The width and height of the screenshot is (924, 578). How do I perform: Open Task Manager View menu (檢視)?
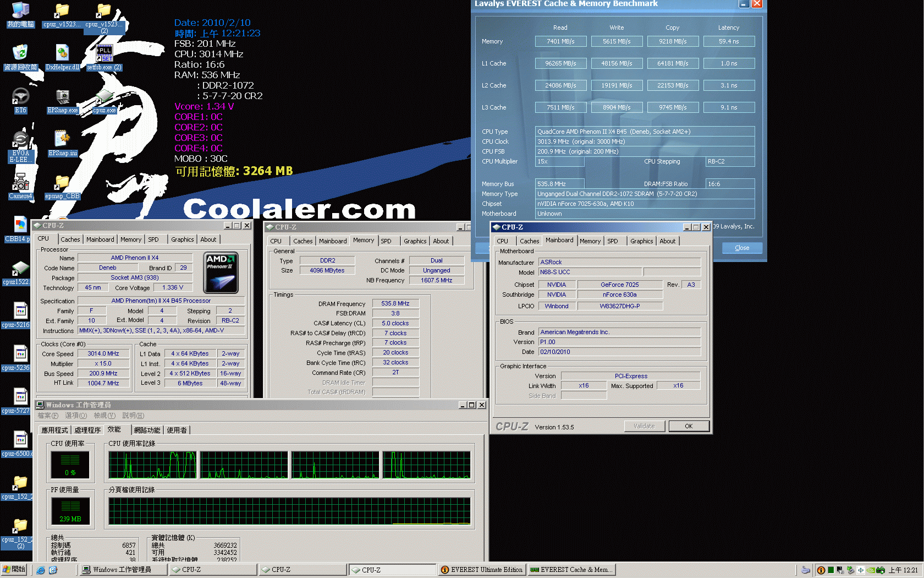click(105, 416)
